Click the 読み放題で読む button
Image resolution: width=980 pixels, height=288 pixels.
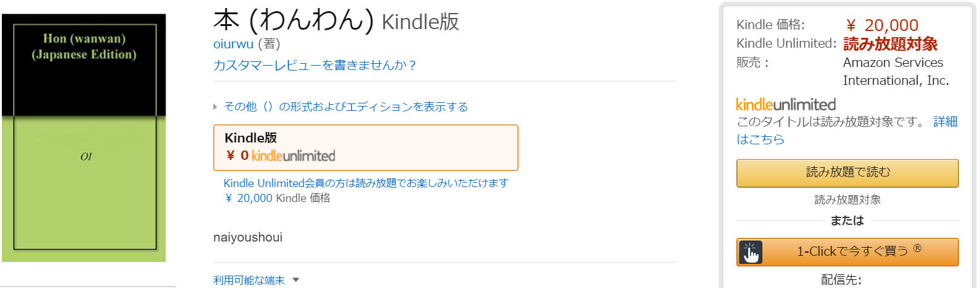click(x=847, y=173)
